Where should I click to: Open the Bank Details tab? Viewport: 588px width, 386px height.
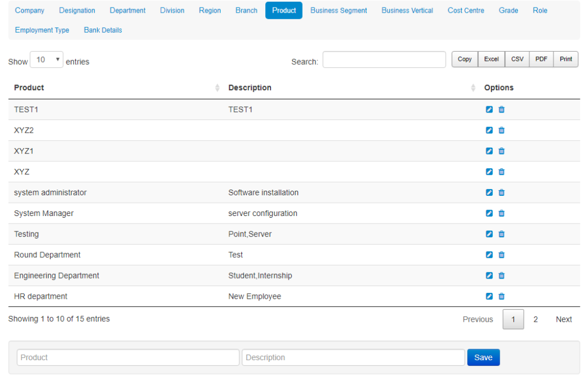point(103,30)
